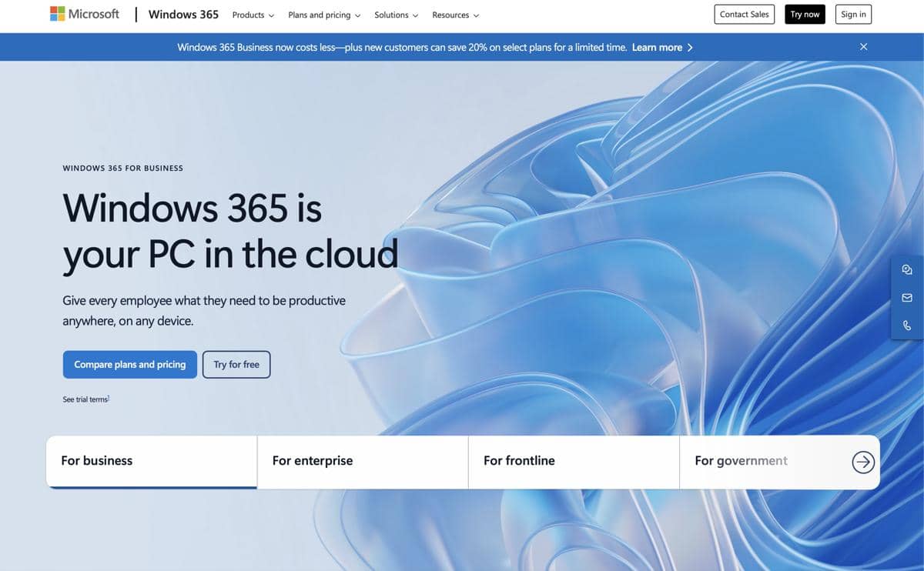Click the email envelope icon

click(907, 298)
